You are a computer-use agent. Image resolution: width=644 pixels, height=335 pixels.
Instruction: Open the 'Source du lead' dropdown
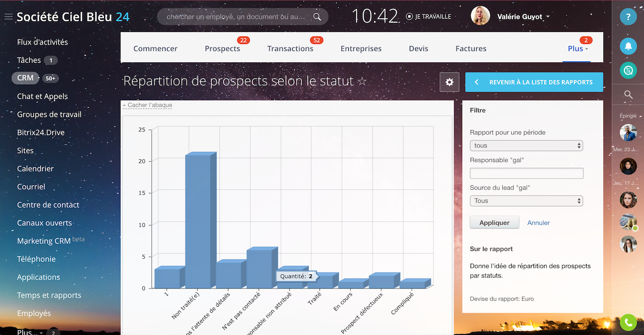(526, 201)
